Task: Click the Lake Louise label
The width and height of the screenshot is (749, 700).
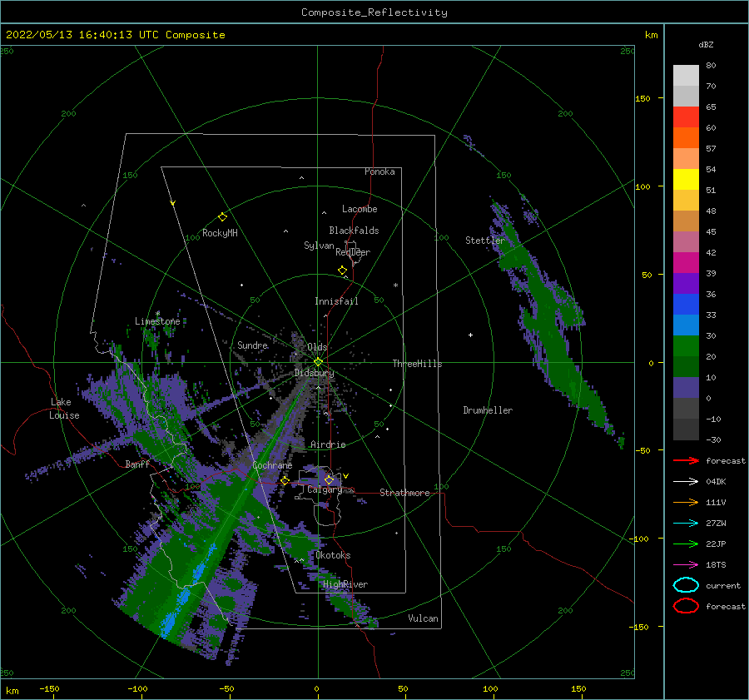Action: 64,409
